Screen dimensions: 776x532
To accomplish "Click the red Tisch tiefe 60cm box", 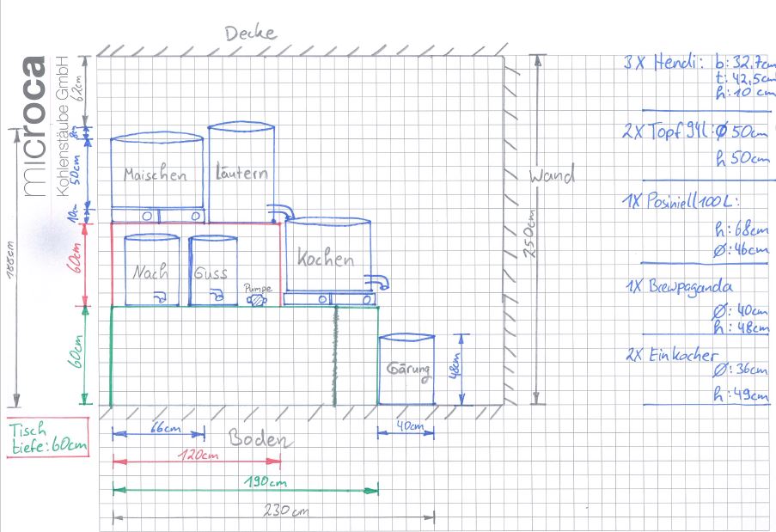I will [x=47, y=438].
